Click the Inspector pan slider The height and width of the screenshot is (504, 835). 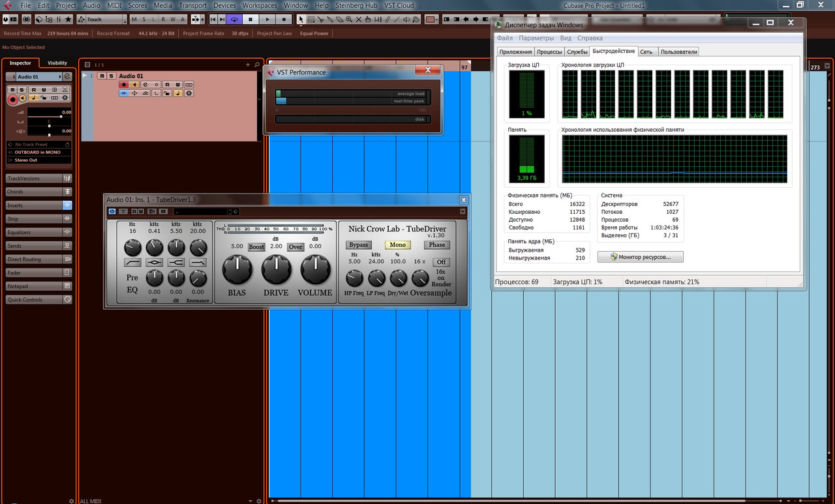49,125
